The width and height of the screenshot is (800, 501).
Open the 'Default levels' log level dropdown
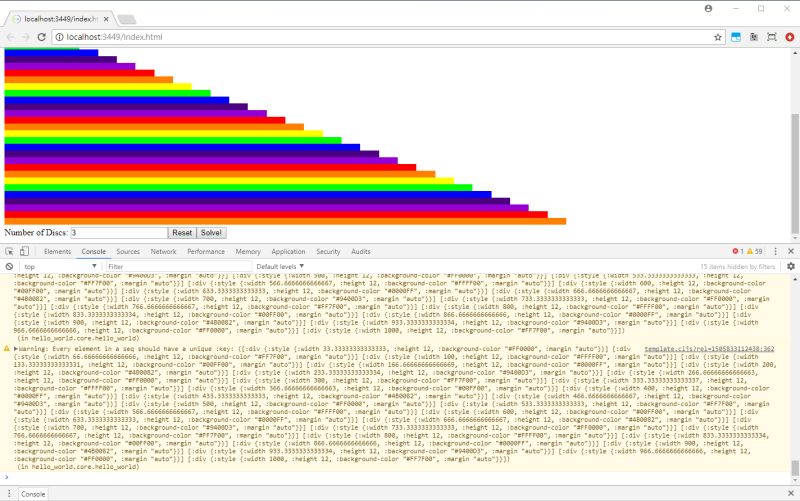(280, 266)
